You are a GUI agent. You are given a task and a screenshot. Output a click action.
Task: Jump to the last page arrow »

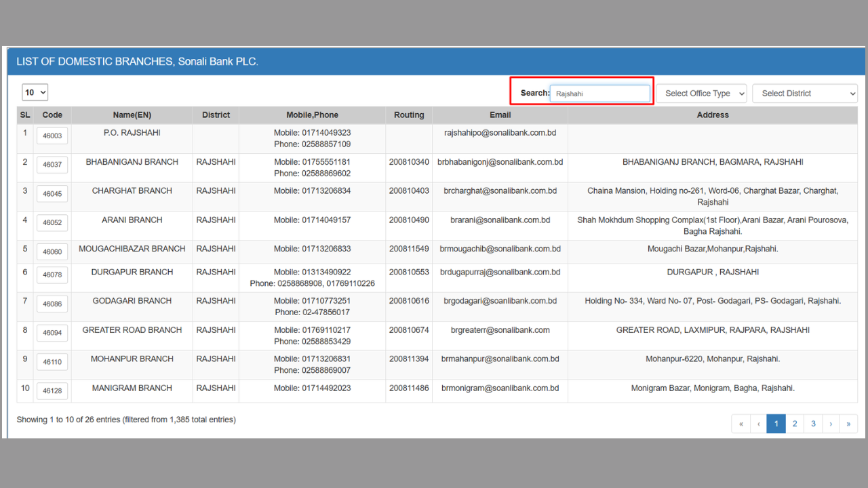coord(848,424)
